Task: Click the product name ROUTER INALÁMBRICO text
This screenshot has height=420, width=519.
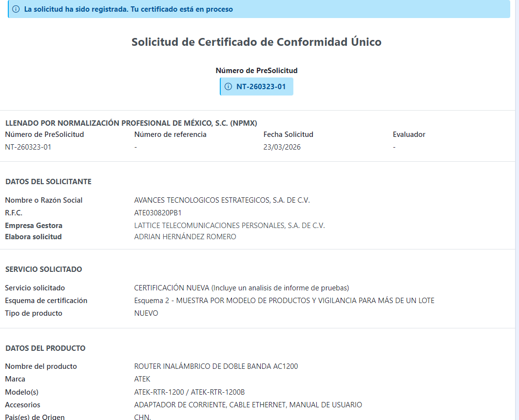Action: pos(216,366)
